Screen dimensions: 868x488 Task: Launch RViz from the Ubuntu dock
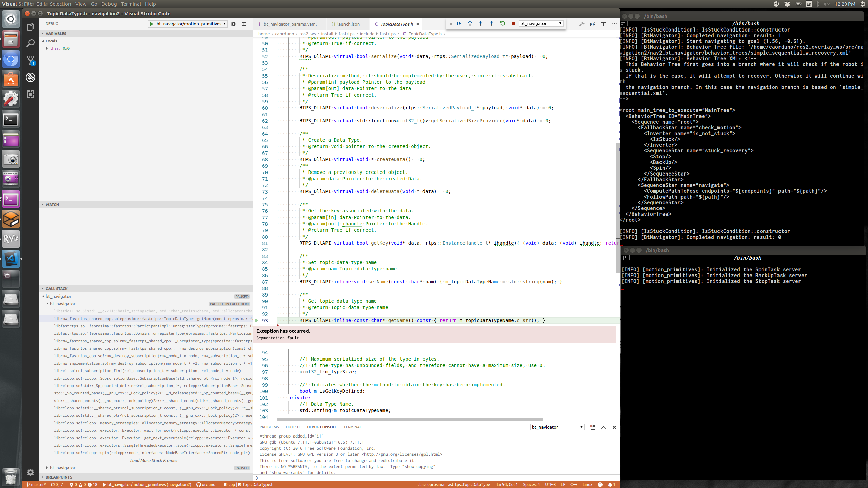pos(11,239)
